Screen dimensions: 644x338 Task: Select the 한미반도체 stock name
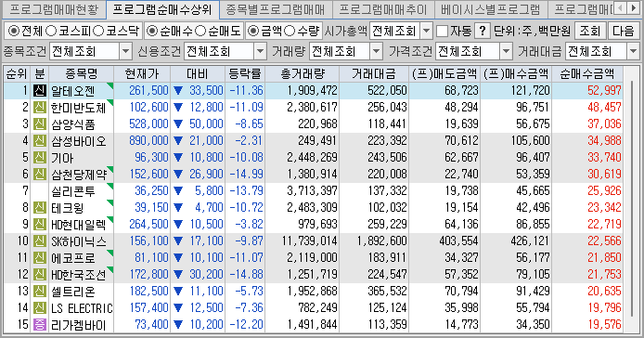pyautogui.click(x=79, y=108)
